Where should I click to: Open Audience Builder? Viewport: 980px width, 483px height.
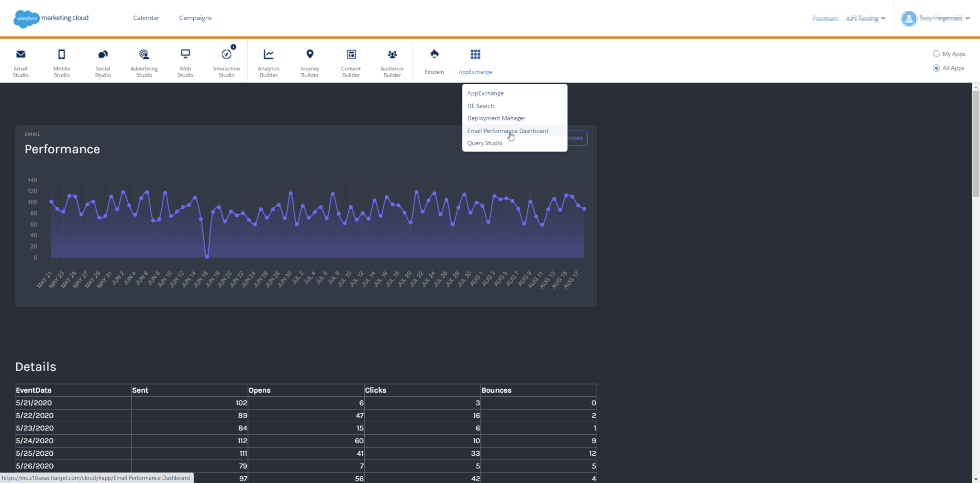click(392, 63)
